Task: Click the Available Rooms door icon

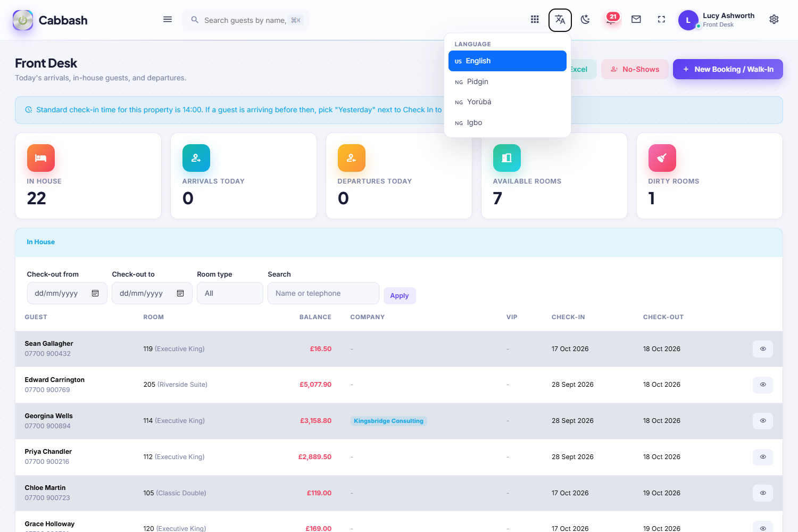Action: [x=507, y=158]
